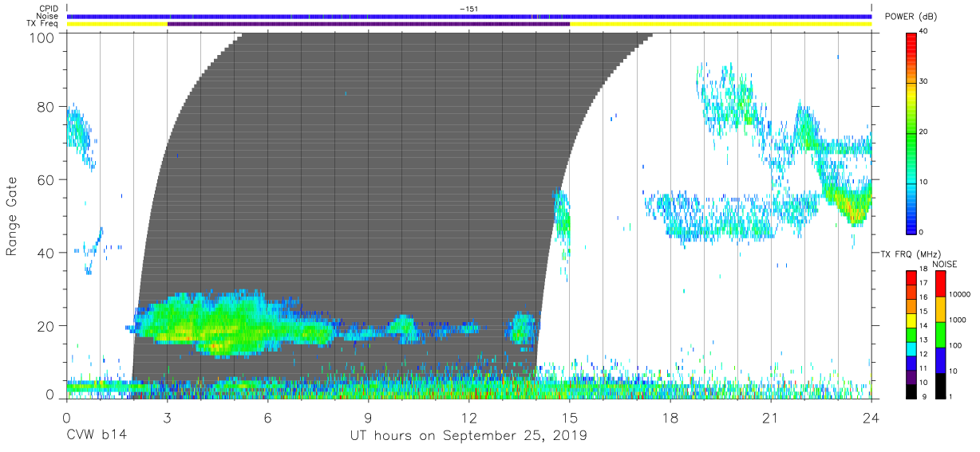Image resolution: width=980 pixels, height=452 pixels.
Task: Click x-axis tick label '15'
Action: click(x=570, y=417)
